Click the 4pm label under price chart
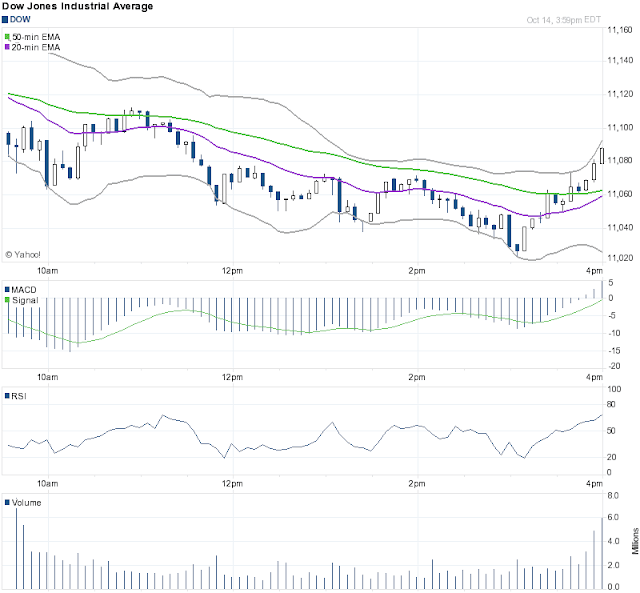 tap(594, 271)
